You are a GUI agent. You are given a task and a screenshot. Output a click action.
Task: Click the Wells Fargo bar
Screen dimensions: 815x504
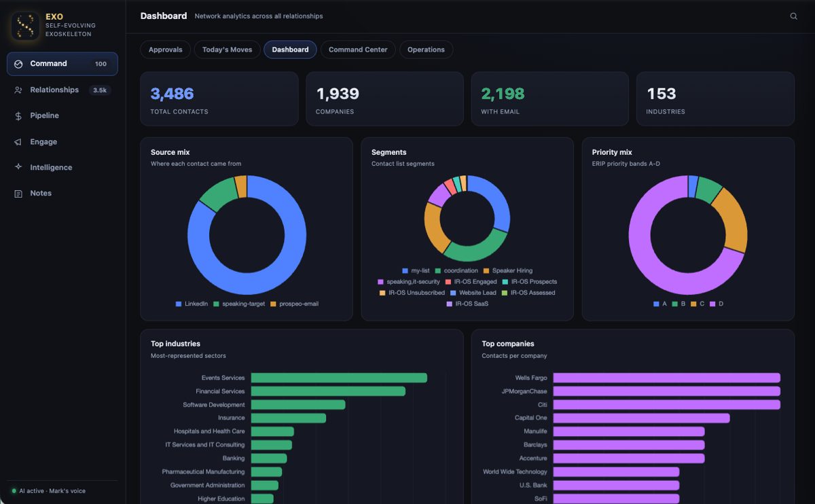[x=666, y=378]
